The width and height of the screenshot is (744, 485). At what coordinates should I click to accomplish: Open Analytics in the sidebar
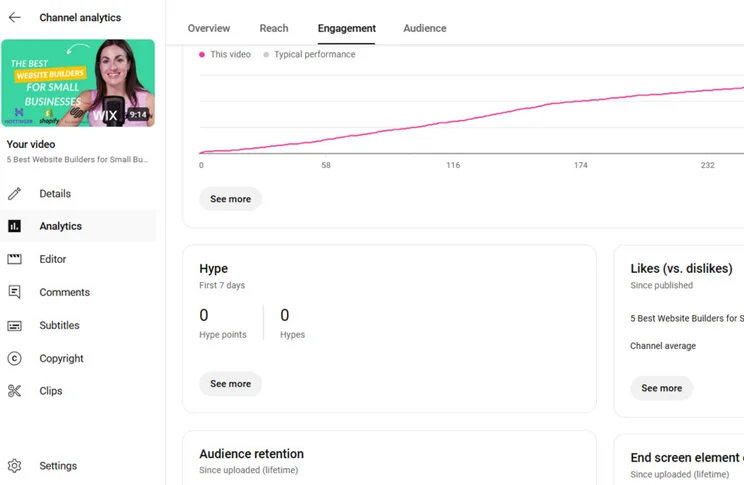click(x=78, y=226)
